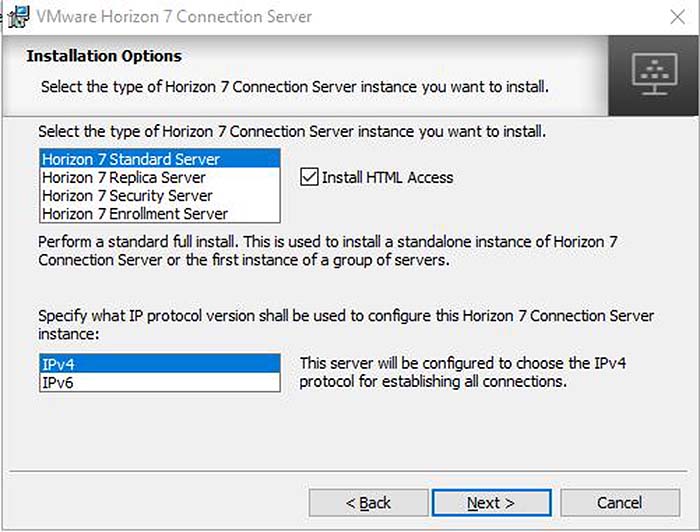Click the Installation Options heading
The width and height of the screenshot is (700, 532).
104,56
